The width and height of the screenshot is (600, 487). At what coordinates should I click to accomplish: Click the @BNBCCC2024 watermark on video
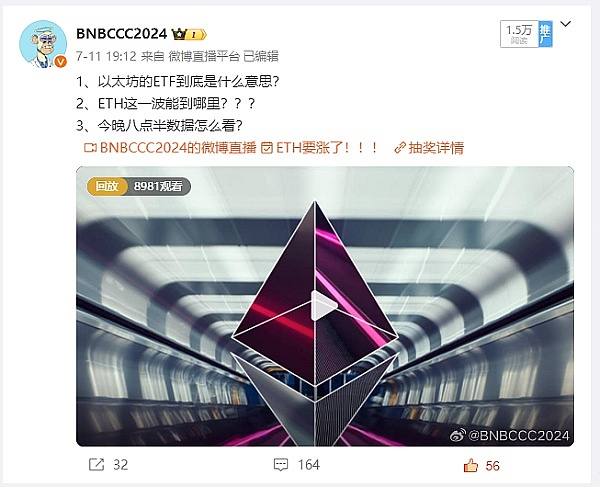tap(510, 435)
